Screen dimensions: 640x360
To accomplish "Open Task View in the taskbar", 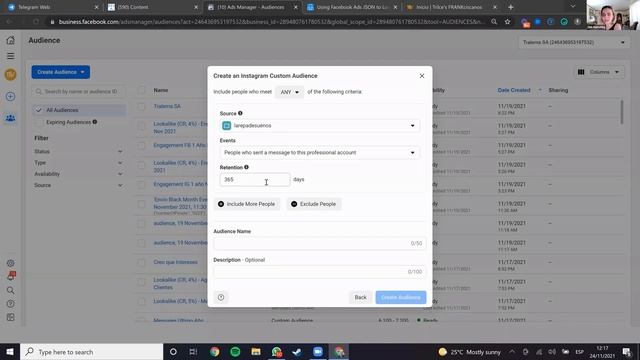I will click(193, 351).
